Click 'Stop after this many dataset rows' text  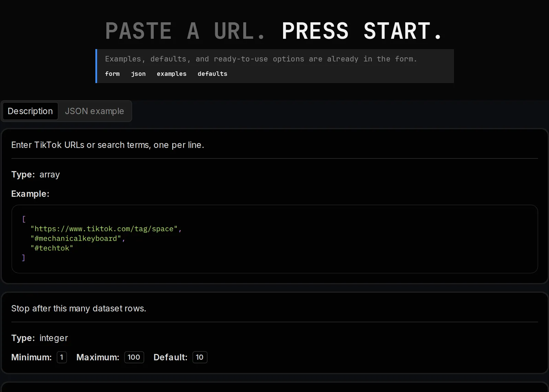pos(79,309)
